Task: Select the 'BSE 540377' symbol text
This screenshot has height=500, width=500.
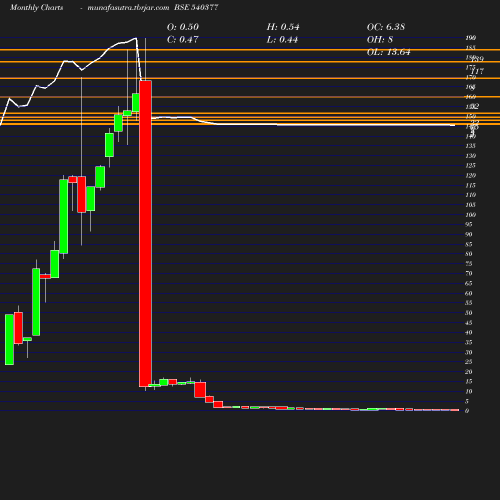Action: pyautogui.click(x=196, y=7)
